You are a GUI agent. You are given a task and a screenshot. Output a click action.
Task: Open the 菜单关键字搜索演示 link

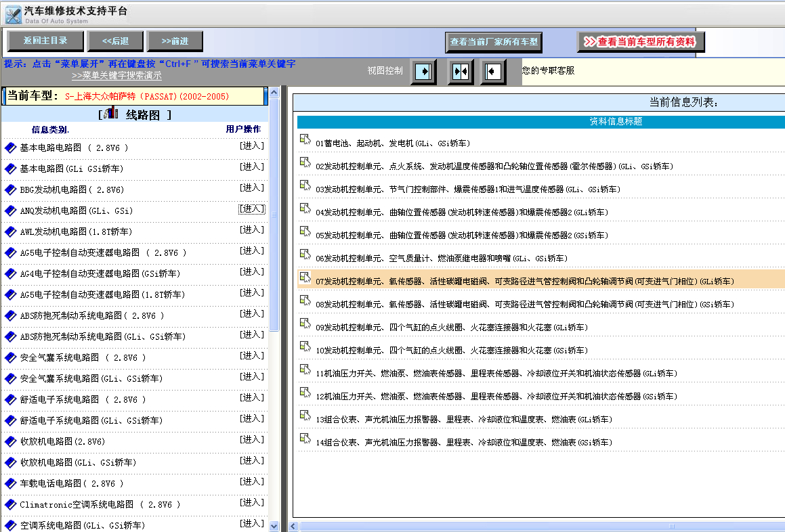pyautogui.click(x=116, y=76)
